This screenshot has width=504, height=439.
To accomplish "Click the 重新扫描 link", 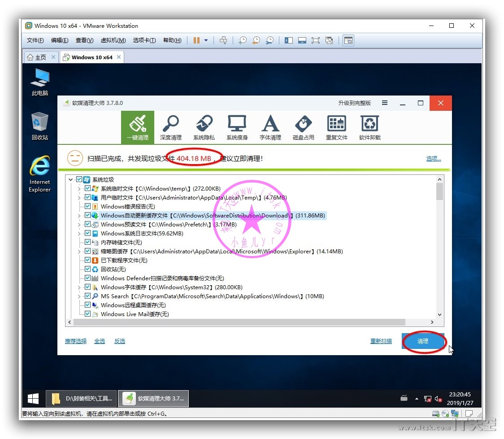I will tap(381, 341).
